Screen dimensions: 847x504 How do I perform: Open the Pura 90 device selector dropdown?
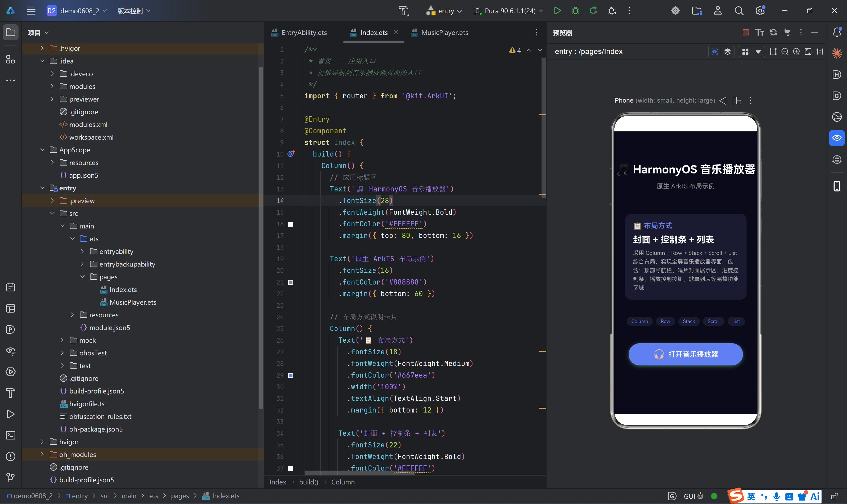click(508, 11)
